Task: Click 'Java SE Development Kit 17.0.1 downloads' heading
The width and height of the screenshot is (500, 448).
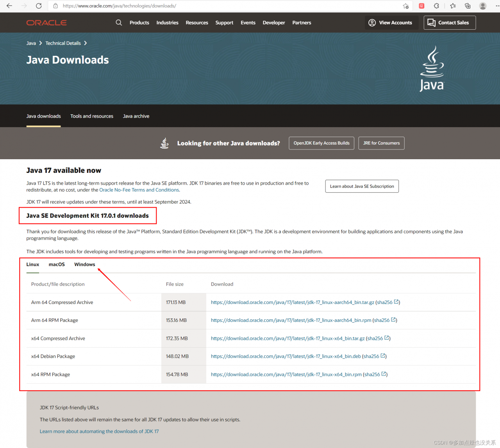Action: click(x=87, y=216)
